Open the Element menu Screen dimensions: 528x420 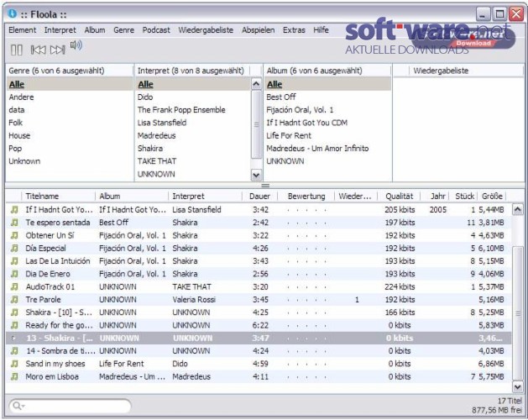tap(22, 30)
